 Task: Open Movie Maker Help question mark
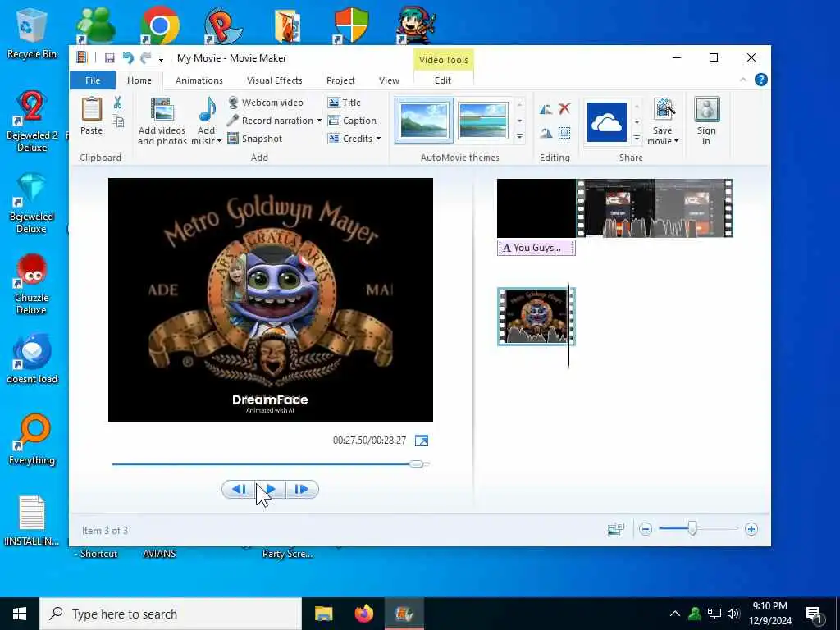click(760, 80)
